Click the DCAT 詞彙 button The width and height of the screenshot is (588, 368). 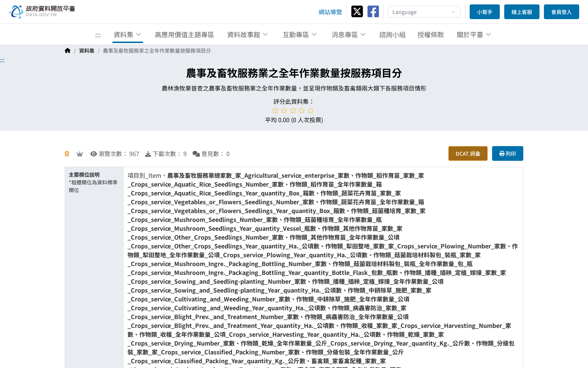(468, 153)
